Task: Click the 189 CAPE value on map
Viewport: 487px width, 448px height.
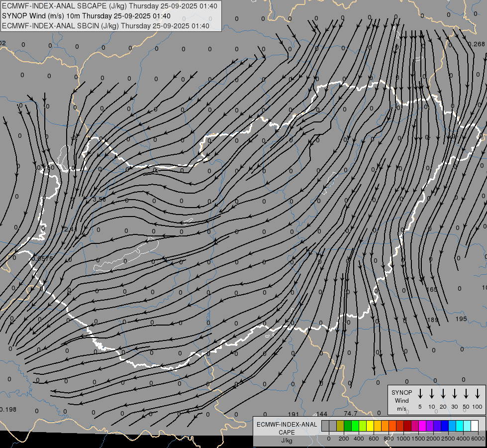Action: (x=433, y=320)
